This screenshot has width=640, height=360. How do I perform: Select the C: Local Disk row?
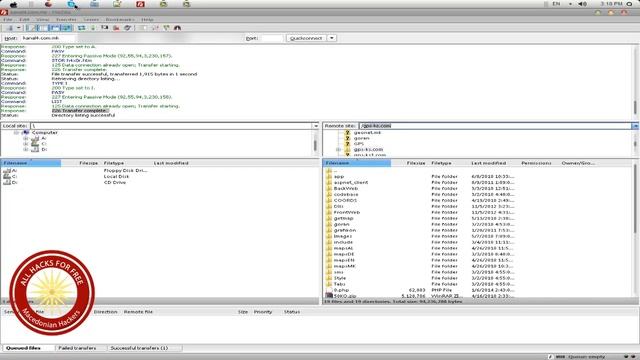click(159, 176)
